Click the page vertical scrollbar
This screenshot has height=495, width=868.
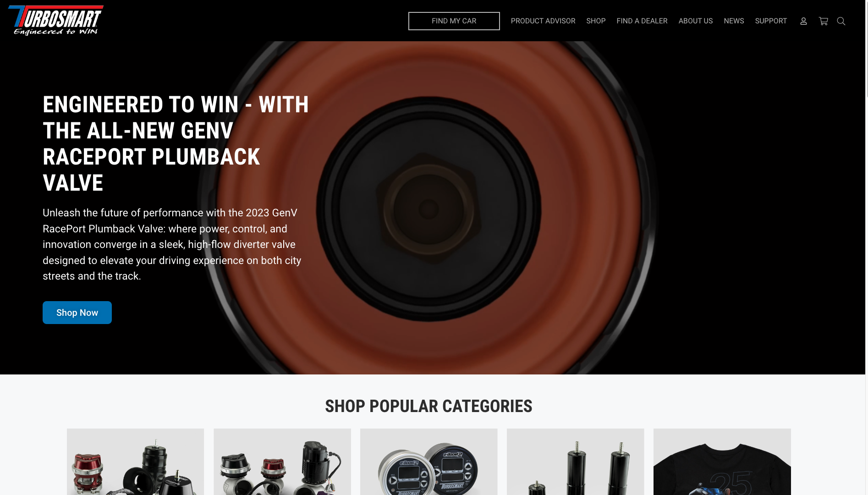point(866,247)
